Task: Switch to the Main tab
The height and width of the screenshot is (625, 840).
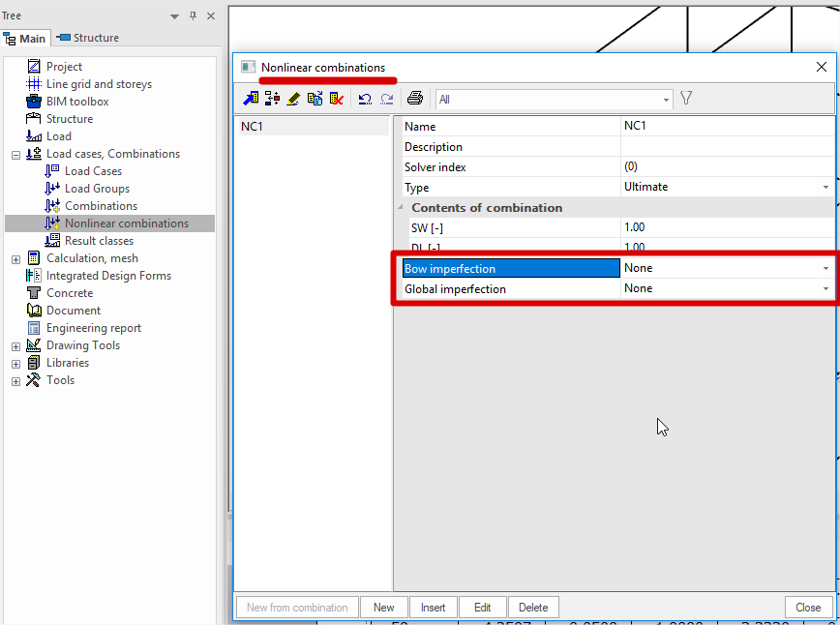Action: tap(24, 39)
